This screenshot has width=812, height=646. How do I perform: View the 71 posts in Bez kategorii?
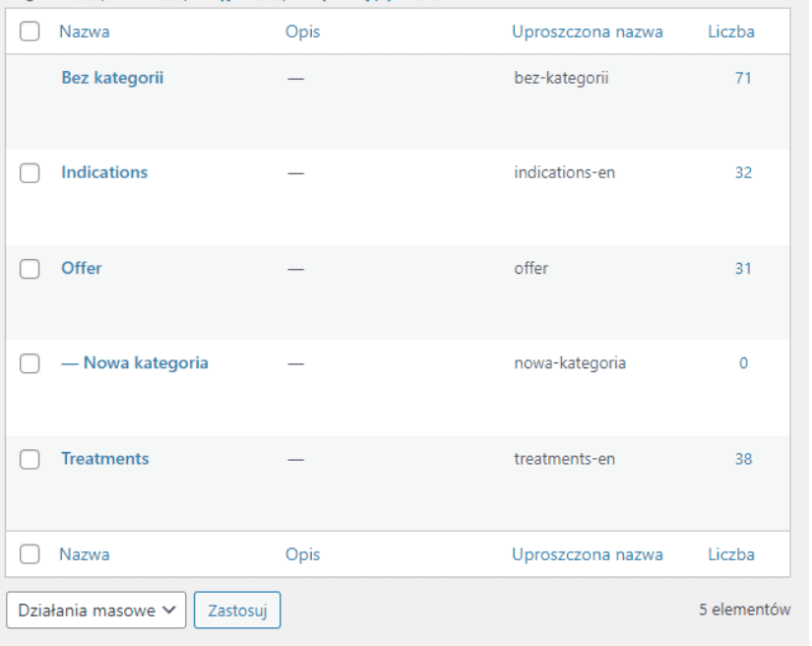tap(743, 78)
